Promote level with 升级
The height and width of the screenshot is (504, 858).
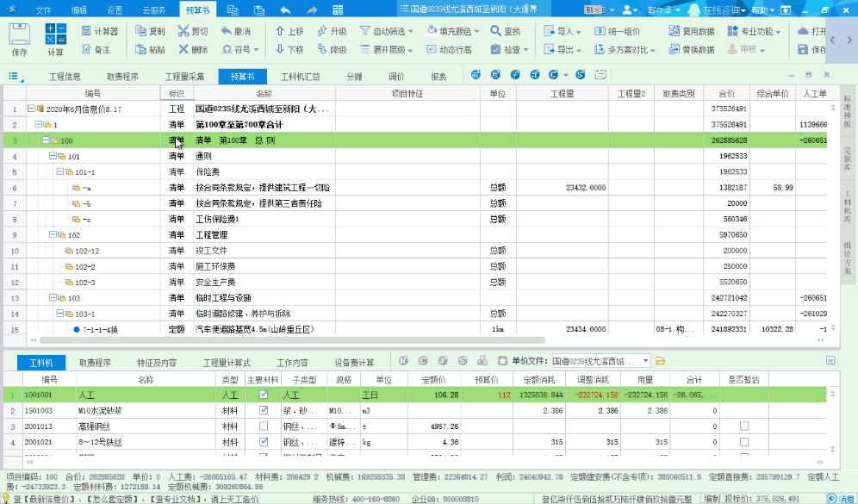pos(333,31)
